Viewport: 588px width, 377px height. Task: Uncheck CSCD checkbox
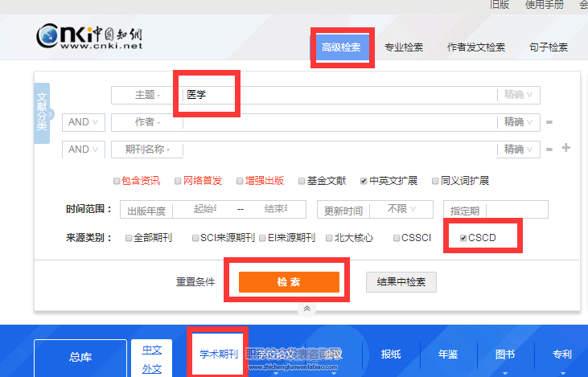pos(463,239)
